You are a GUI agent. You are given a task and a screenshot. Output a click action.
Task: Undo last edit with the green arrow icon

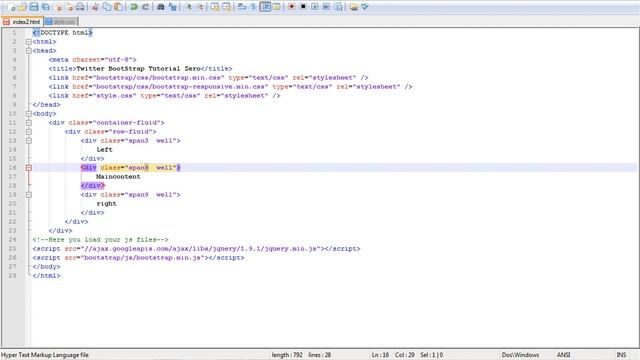(133, 7)
